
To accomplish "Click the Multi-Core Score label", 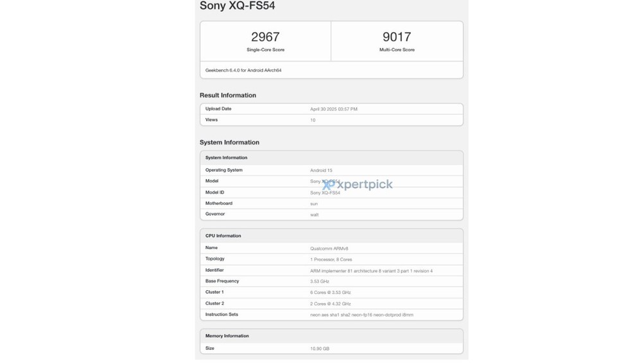I will coord(397,49).
